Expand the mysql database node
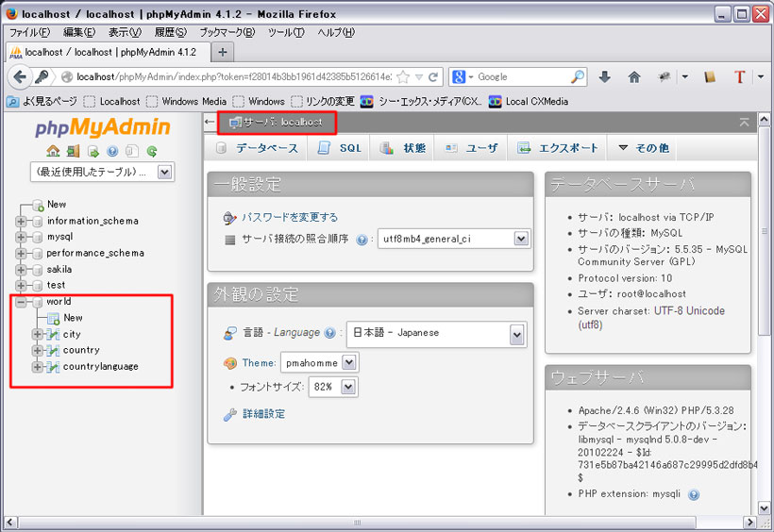The image size is (774, 532). 21,238
